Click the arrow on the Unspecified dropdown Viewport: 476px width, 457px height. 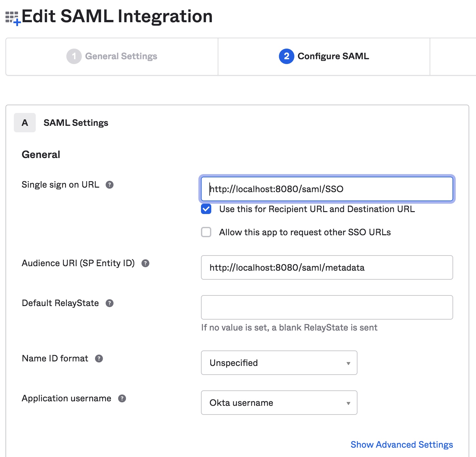[x=348, y=363]
